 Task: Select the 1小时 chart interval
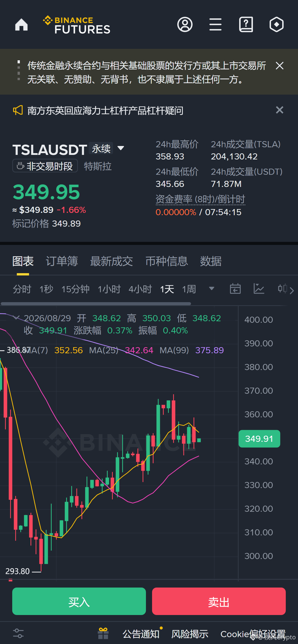(109, 289)
